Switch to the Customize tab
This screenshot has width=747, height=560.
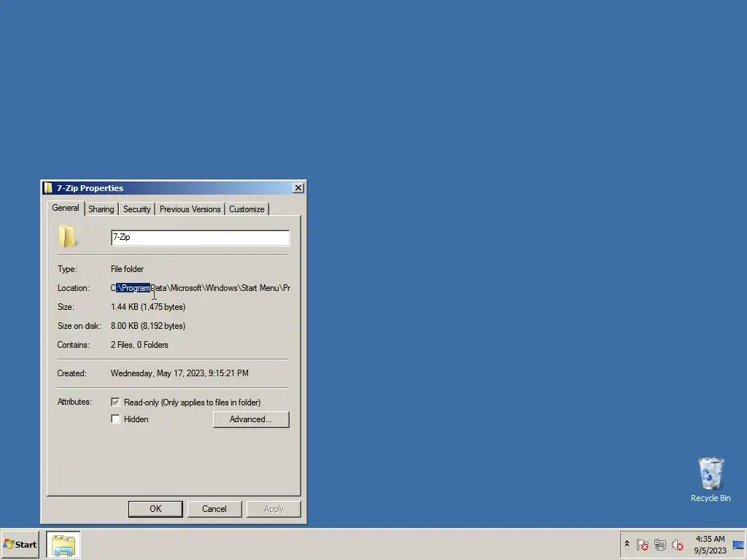pyautogui.click(x=247, y=209)
